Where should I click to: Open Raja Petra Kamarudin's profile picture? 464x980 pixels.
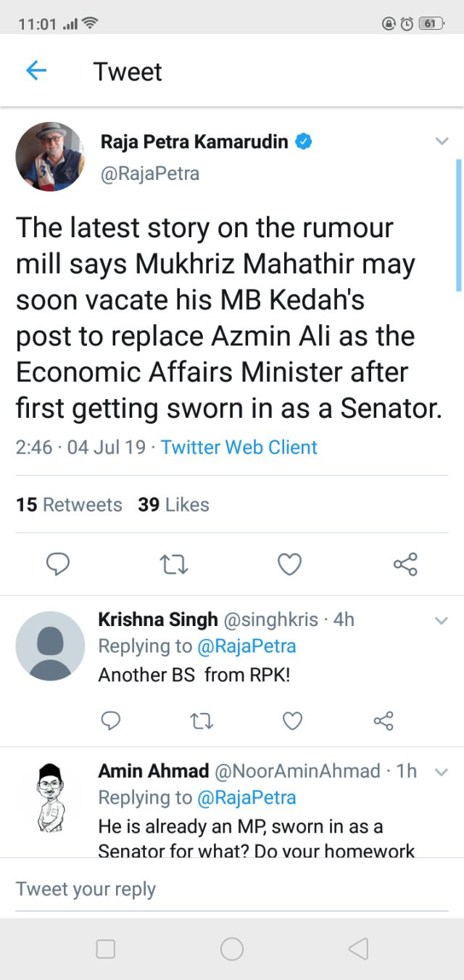coord(50,157)
